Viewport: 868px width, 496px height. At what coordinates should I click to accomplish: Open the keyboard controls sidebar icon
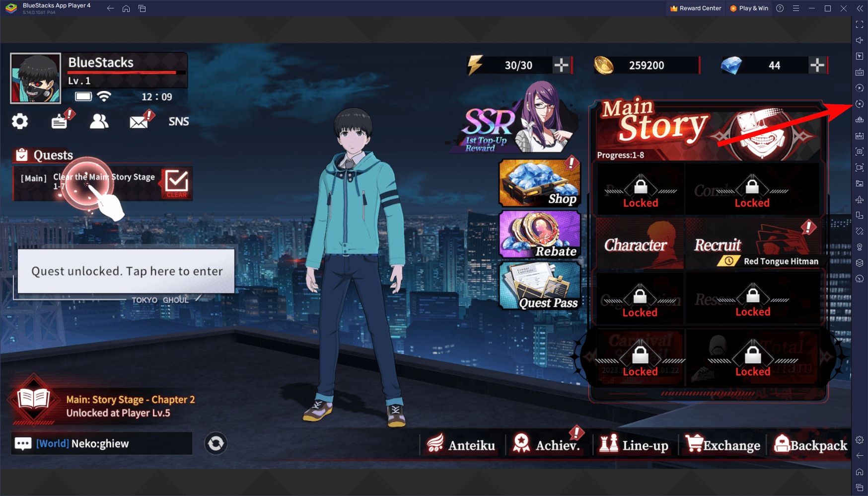[x=860, y=72]
